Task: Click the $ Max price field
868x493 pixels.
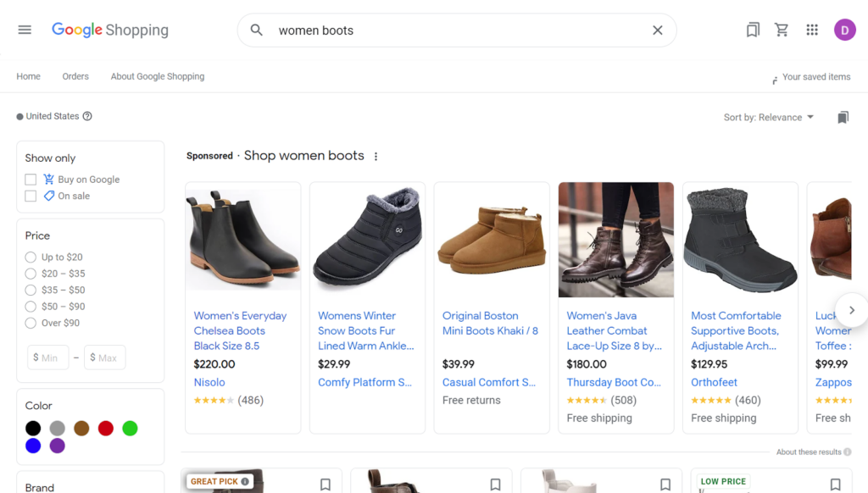Action: click(x=104, y=357)
